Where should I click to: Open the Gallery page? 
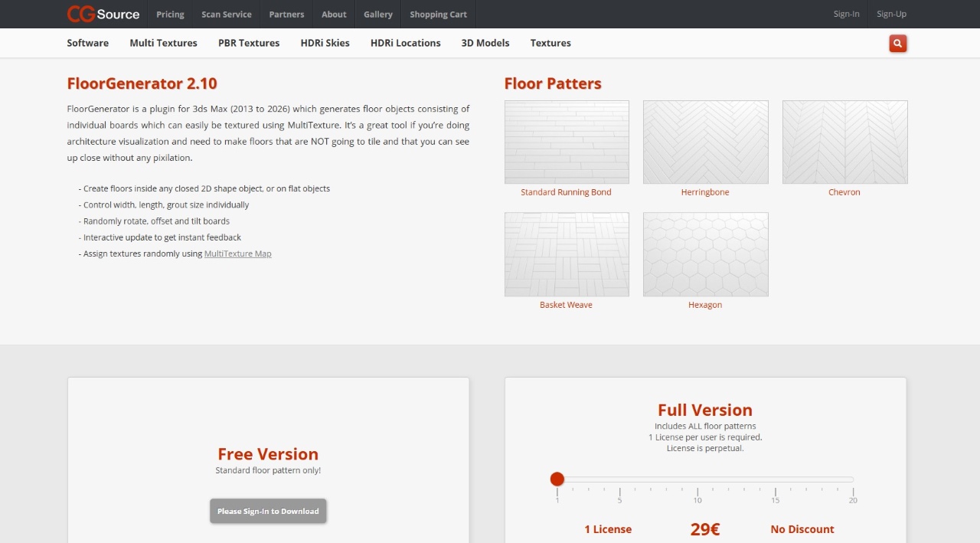tap(378, 15)
